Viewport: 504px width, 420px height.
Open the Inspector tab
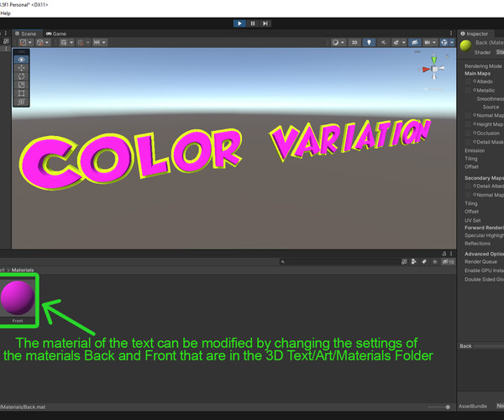pyautogui.click(x=475, y=34)
